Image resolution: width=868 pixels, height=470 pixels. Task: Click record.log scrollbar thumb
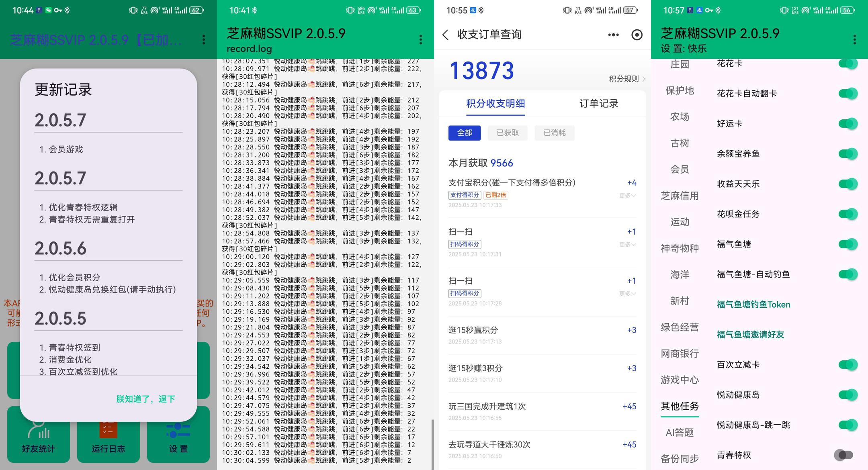pos(432,444)
